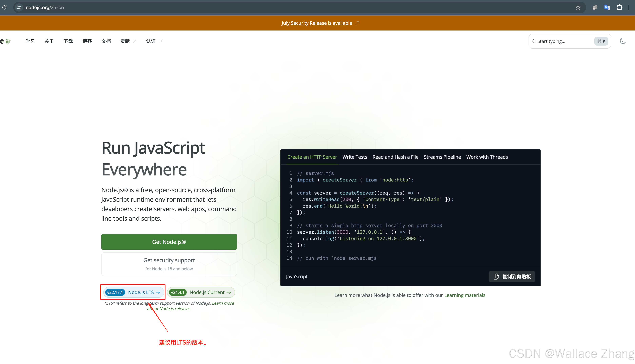Click the code line starting with server.listen(3000

[x=354, y=232]
